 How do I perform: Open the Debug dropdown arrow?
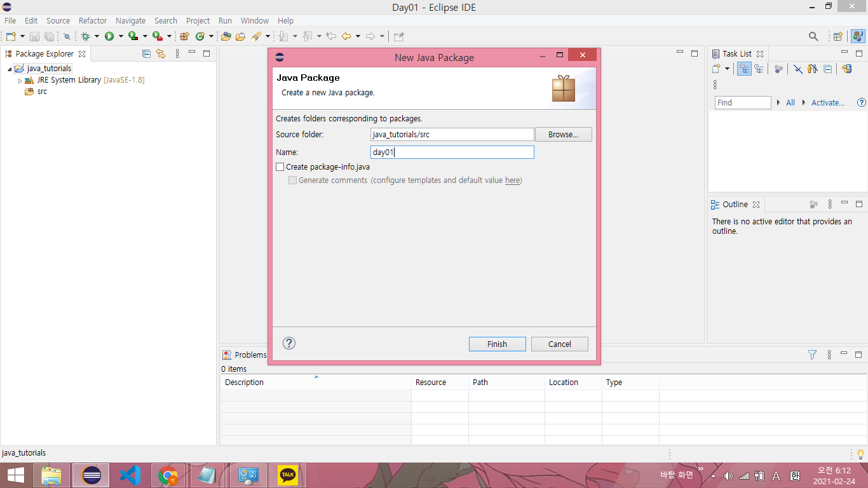point(97,36)
